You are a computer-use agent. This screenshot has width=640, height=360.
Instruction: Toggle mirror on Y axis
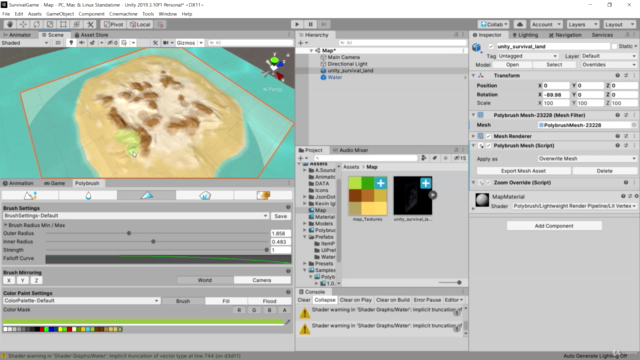[23, 280]
